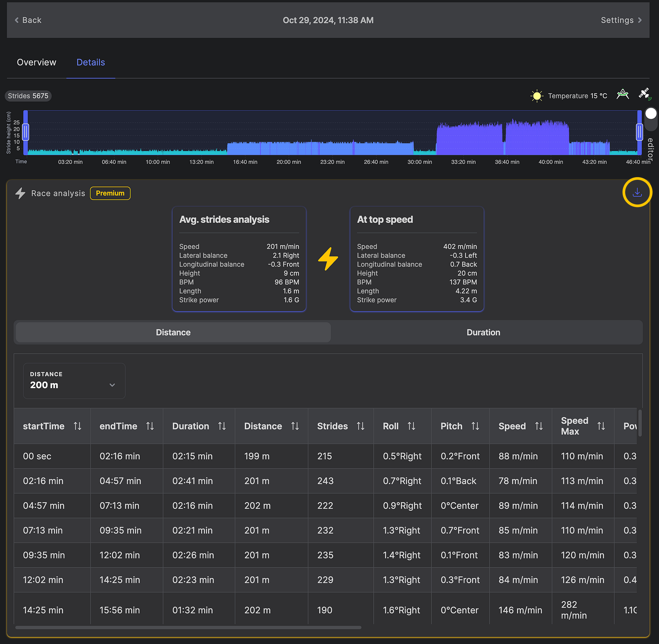
Task: Click the sun weather icon
Action: (536, 96)
